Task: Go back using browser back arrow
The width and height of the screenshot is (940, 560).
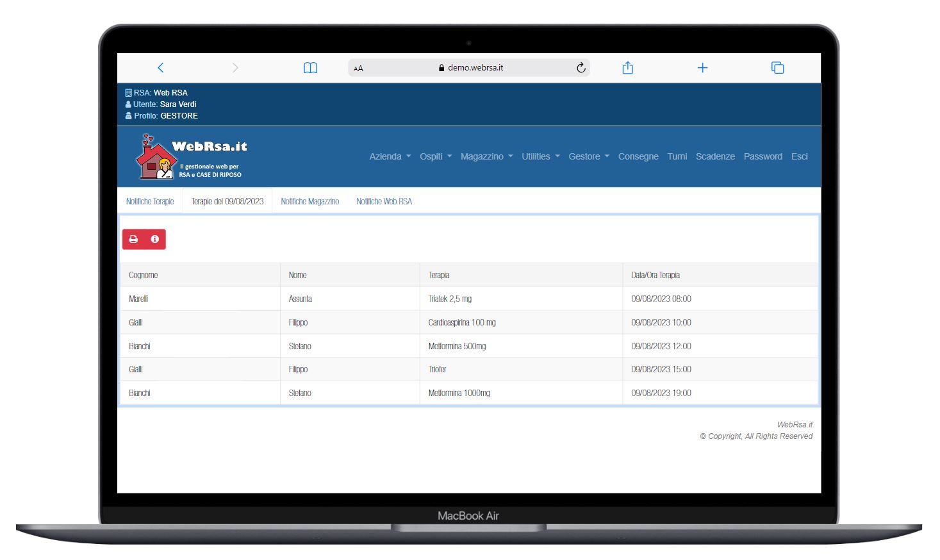Action: click(161, 68)
